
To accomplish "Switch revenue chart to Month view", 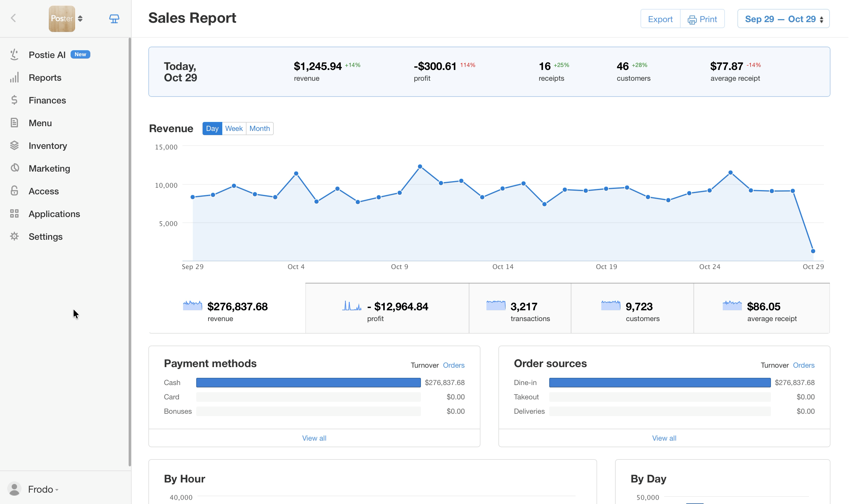I will coord(260,129).
